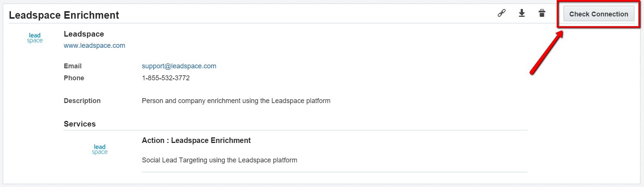This screenshot has height=187, width=644.
Task: Click the Action : Leadspace Enrichment heading
Action: tap(196, 140)
